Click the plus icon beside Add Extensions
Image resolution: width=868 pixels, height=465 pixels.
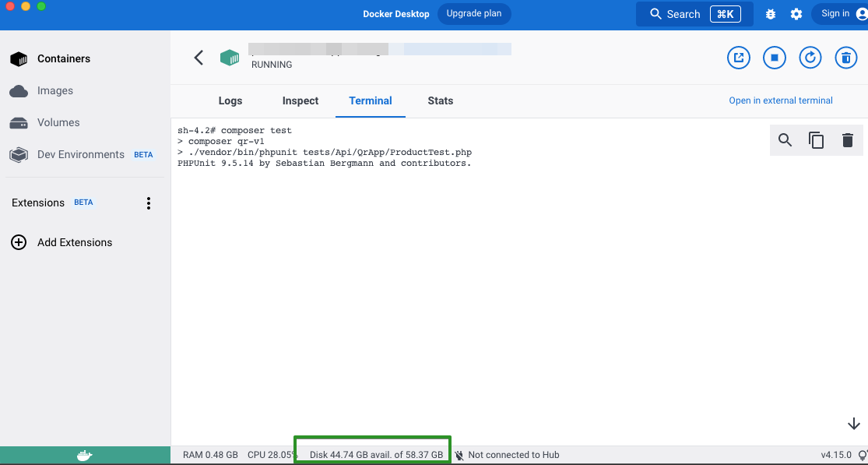coord(19,242)
